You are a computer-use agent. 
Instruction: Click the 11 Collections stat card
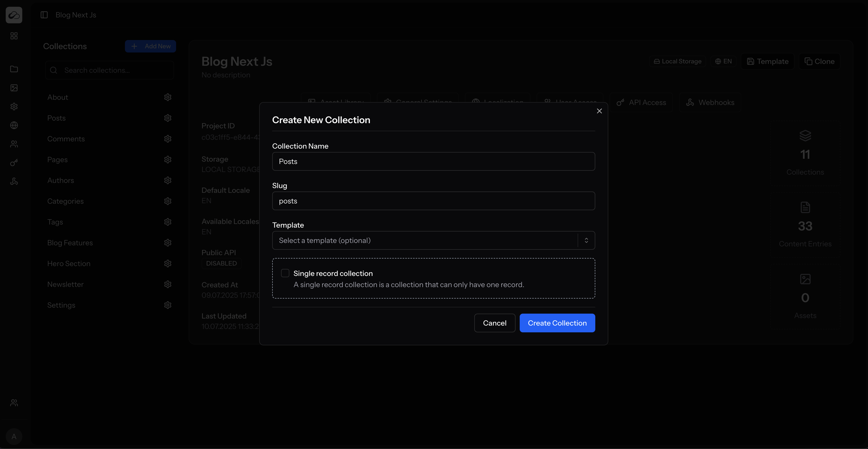pyautogui.click(x=805, y=153)
